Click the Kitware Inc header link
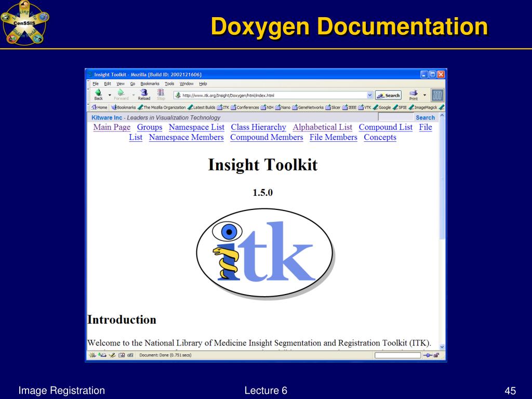 pos(107,117)
